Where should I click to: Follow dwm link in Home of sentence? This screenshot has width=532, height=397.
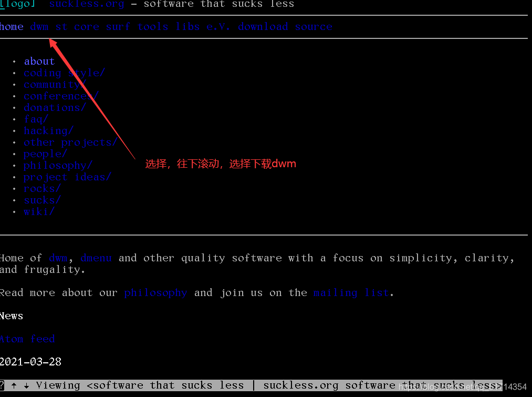click(x=58, y=258)
